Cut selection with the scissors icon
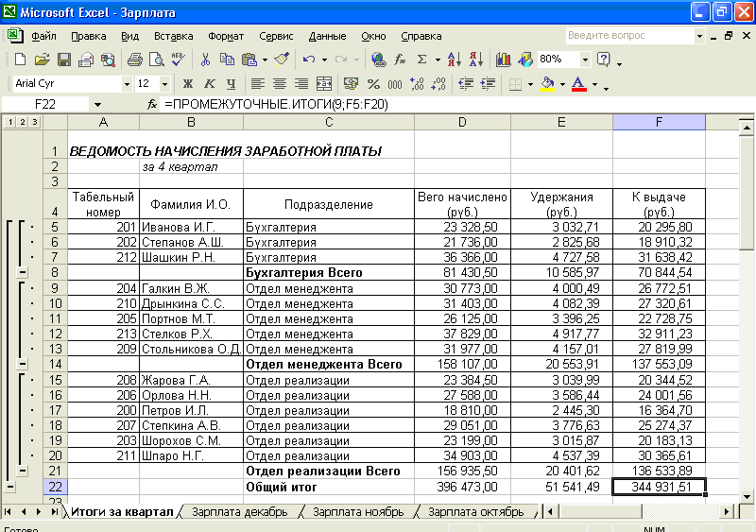 pos(205,60)
